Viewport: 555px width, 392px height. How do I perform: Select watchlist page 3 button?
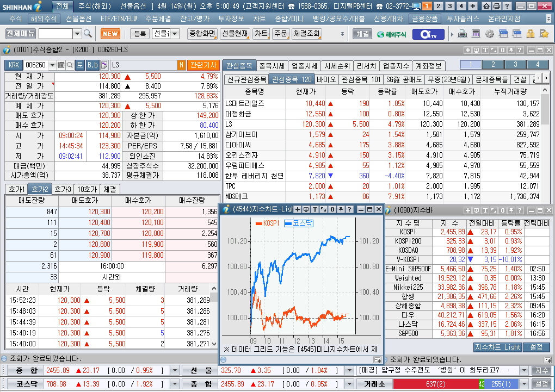point(515,65)
